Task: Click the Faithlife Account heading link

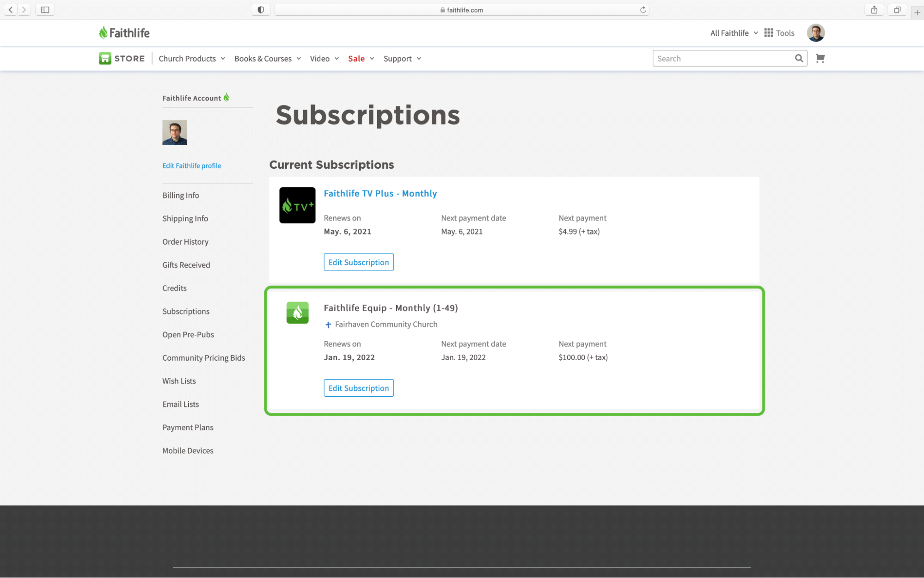Action: tap(191, 98)
